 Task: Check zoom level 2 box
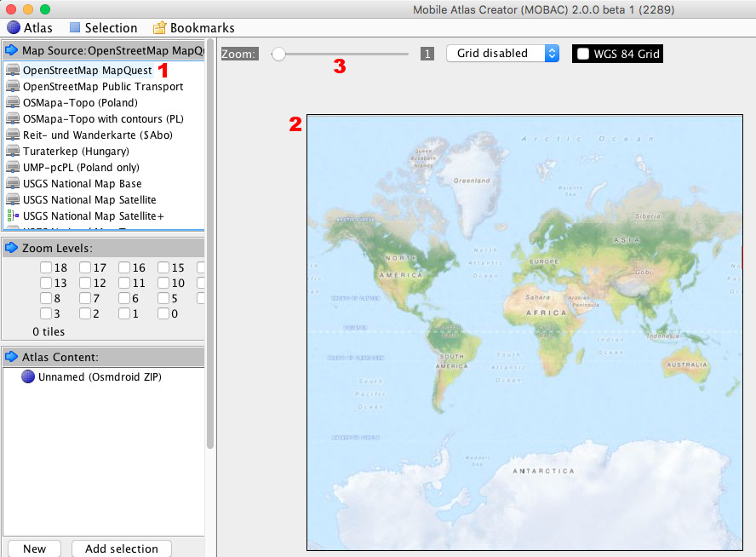(85, 313)
